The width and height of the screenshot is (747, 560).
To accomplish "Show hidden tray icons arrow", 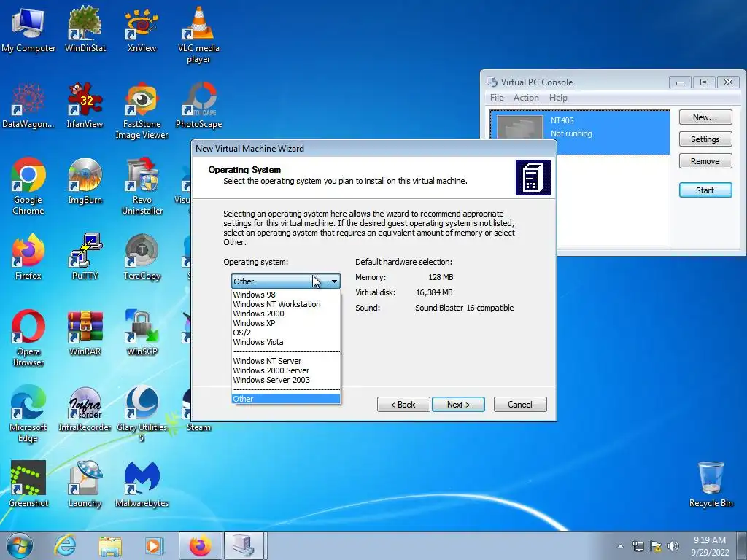I will pos(620,546).
